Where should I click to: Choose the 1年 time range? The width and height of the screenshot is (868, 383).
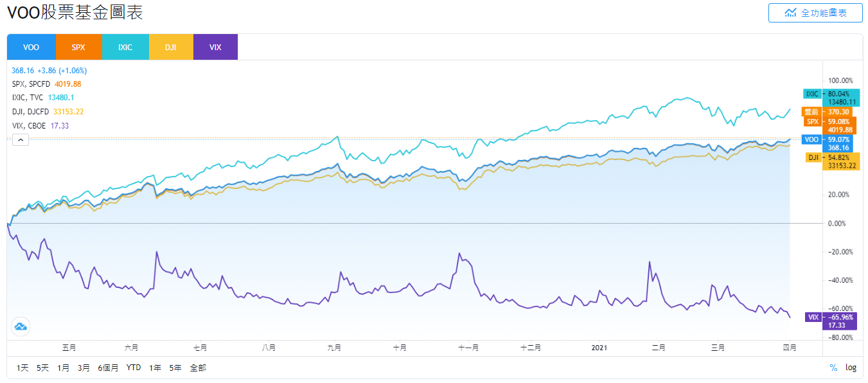(155, 368)
